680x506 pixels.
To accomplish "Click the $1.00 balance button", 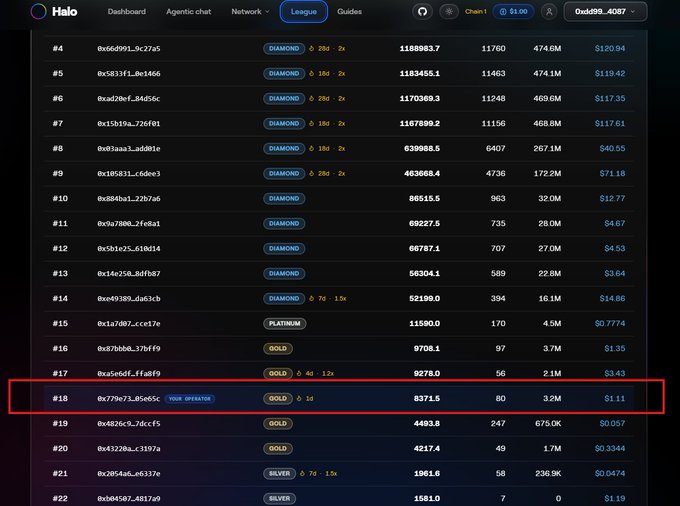I will click(513, 12).
